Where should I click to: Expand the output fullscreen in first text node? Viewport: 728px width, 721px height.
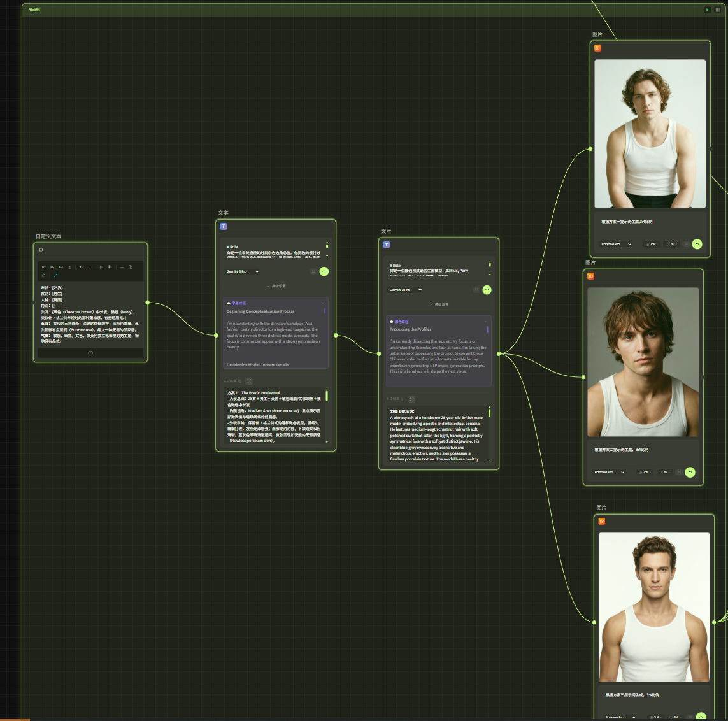(x=249, y=381)
